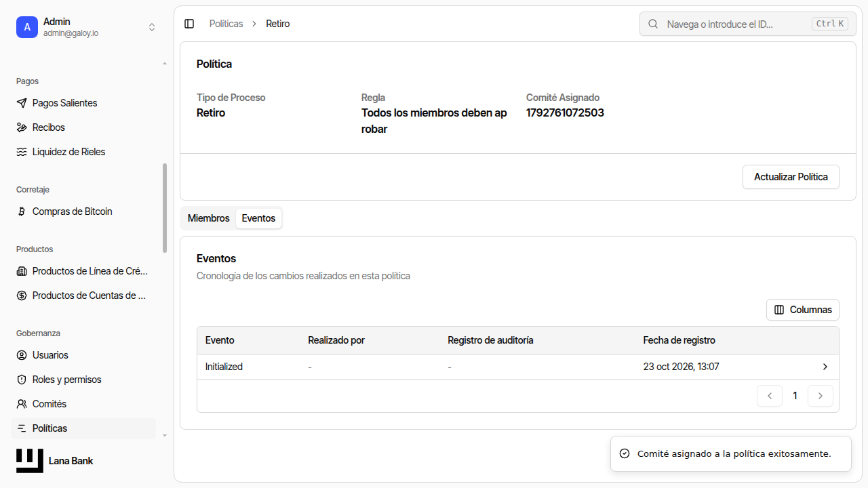Click the search magnifier icon
Screen dimensions: 868x488
(x=654, y=24)
